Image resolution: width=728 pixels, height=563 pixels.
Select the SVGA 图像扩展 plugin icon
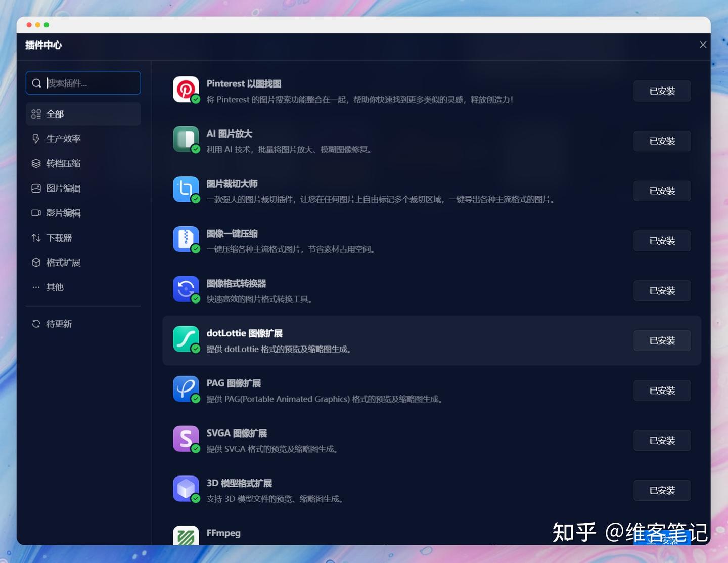coord(186,439)
